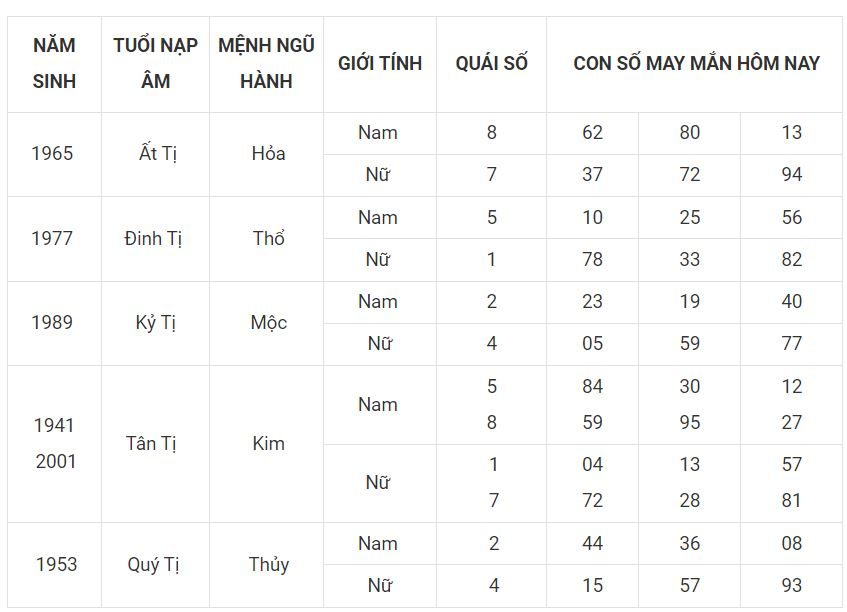Screen dimensions: 847x612
Task: Click the birth year 1965 cell
Action: [x=54, y=154]
